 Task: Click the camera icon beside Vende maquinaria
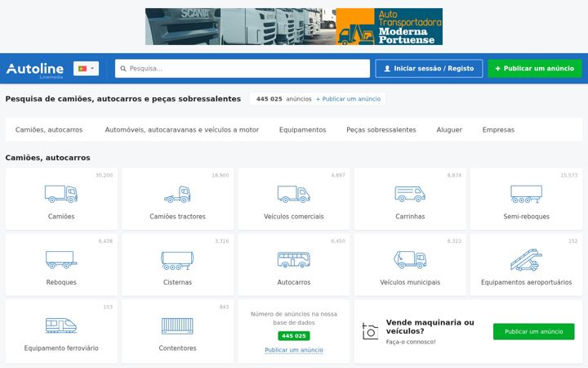370,331
